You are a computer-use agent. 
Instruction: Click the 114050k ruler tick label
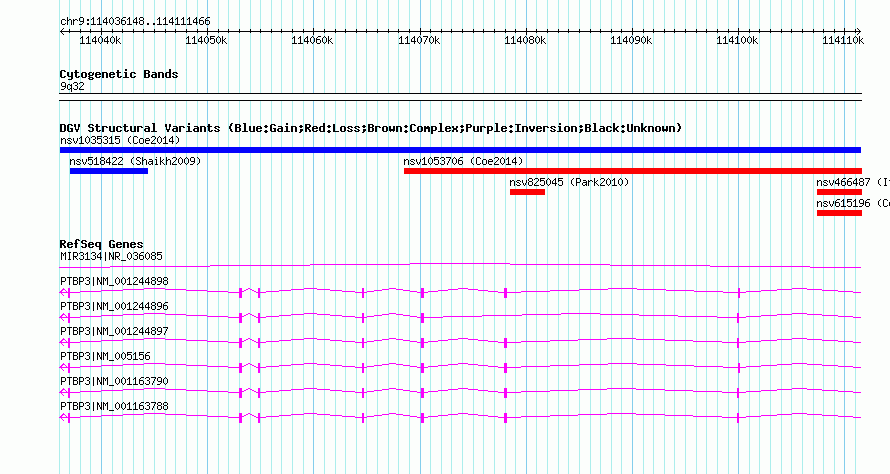pos(206,40)
